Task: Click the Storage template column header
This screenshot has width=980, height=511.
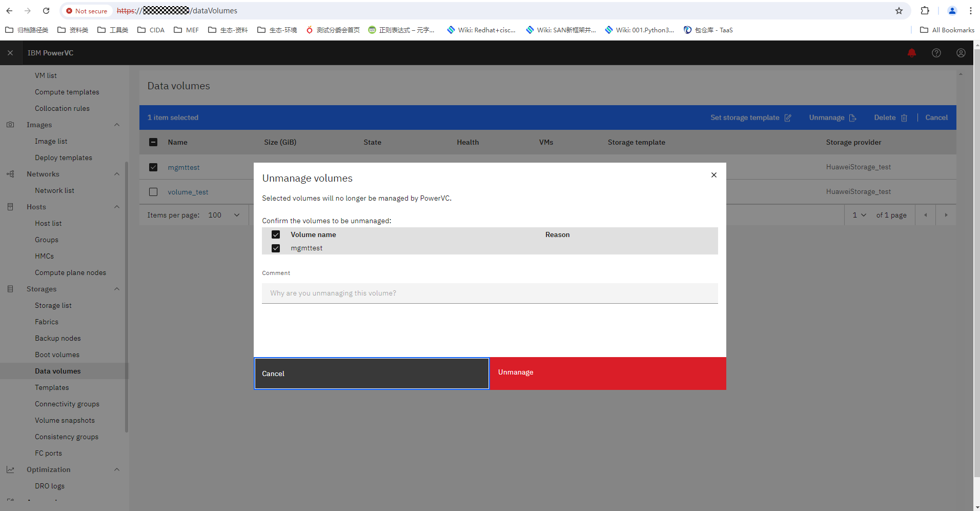Action: (637, 142)
